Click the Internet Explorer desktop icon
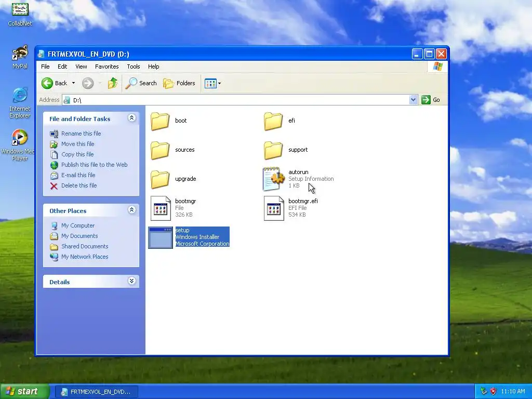The width and height of the screenshot is (532, 399). (x=20, y=103)
